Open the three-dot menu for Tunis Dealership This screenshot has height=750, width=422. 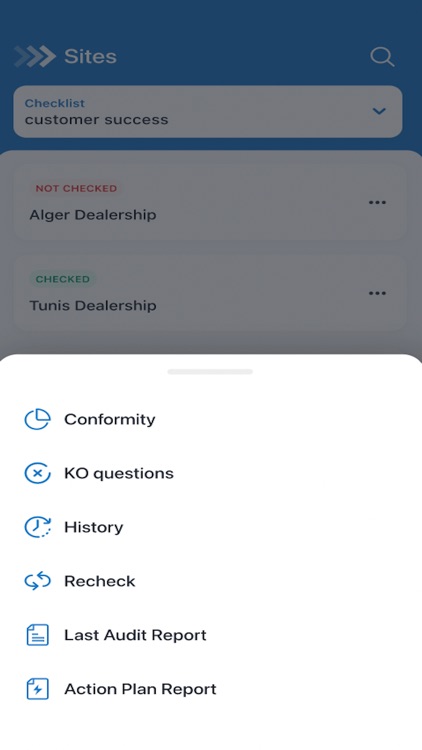(x=377, y=293)
